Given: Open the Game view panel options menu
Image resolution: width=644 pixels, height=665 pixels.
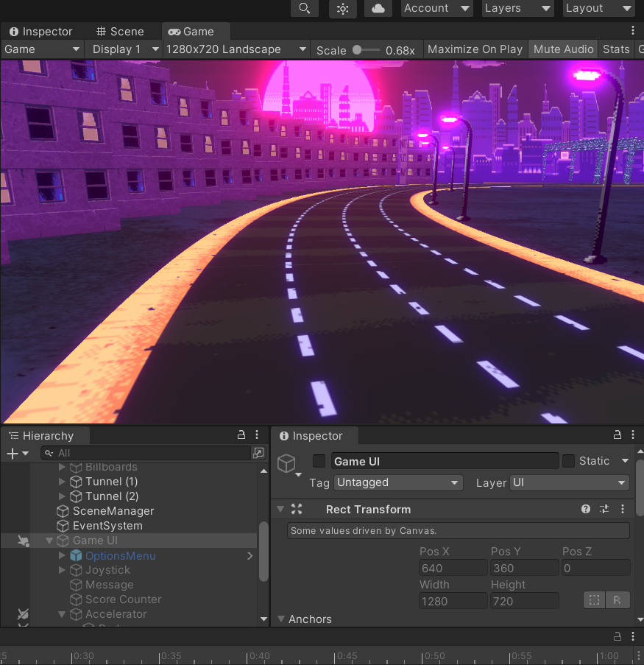Looking at the screenshot, I should tap(632, 30).
